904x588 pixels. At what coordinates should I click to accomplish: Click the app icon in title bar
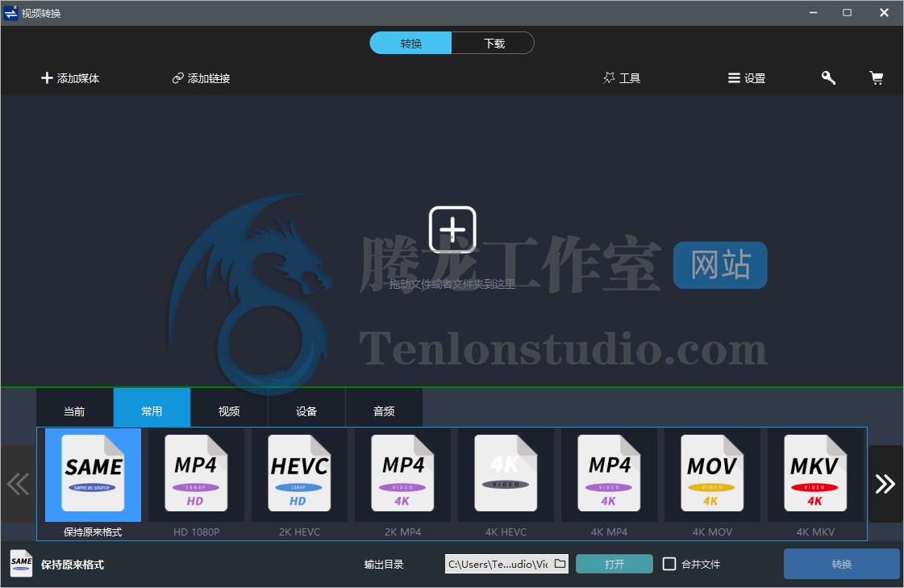(10, 13)
